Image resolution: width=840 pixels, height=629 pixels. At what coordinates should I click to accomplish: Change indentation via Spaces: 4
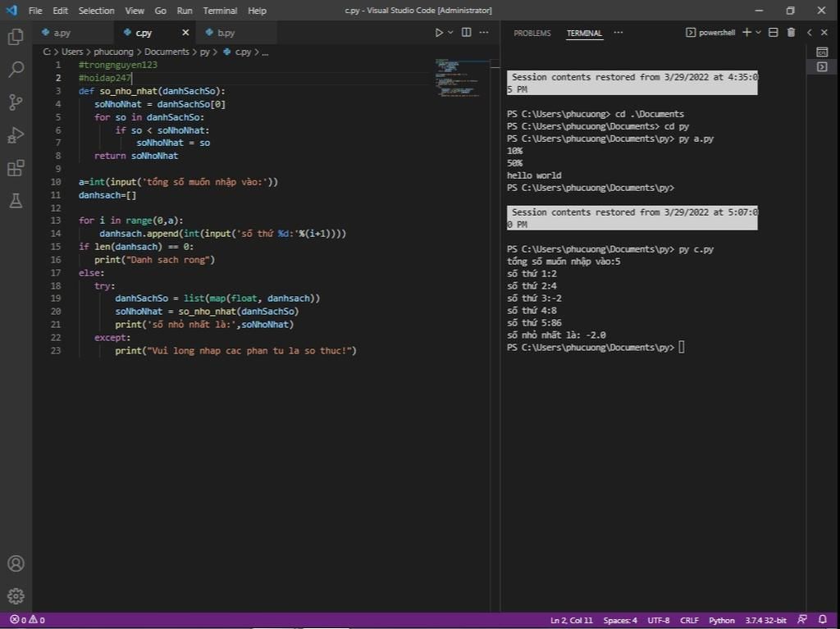pos(620,620)
